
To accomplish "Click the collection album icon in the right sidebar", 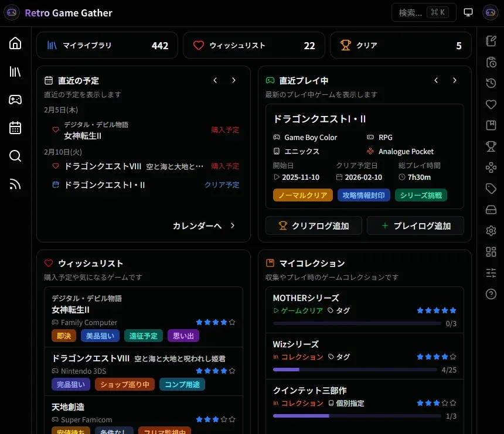I will pyautogui.click(x=491, y=125).
